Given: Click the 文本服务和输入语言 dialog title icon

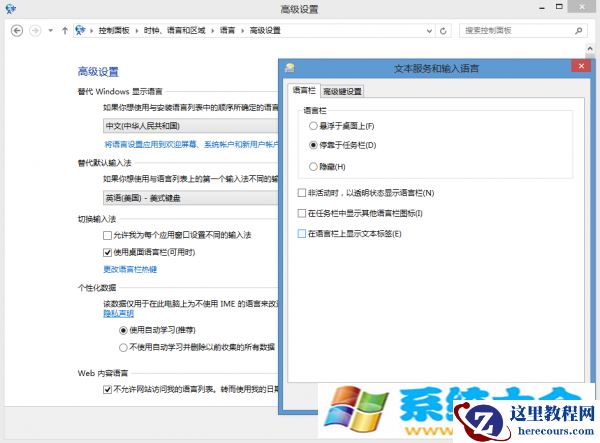Looking at the screenshot, I should coord(290,68).
